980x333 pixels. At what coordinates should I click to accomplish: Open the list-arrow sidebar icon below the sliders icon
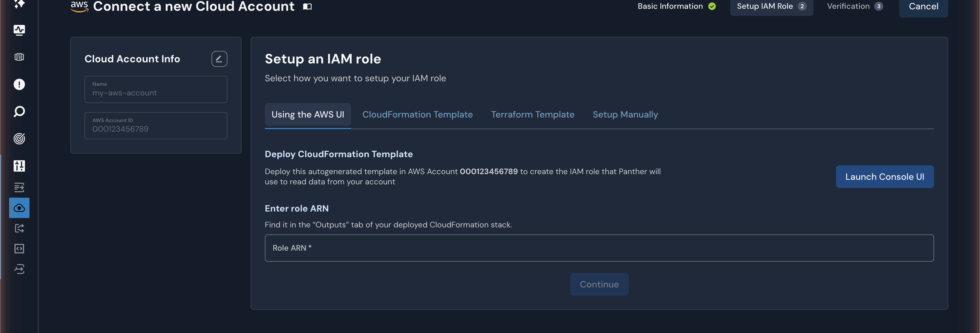(x=19, y=187)
